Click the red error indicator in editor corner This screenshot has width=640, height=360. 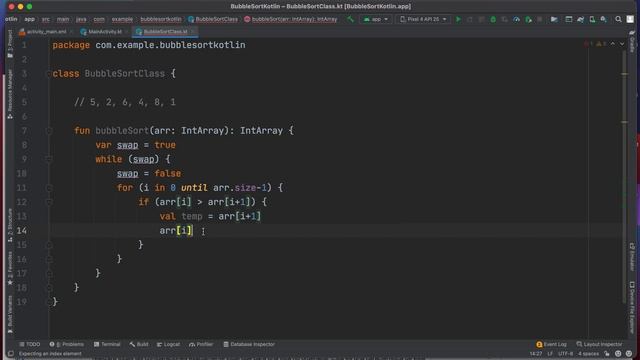(588, 44)
